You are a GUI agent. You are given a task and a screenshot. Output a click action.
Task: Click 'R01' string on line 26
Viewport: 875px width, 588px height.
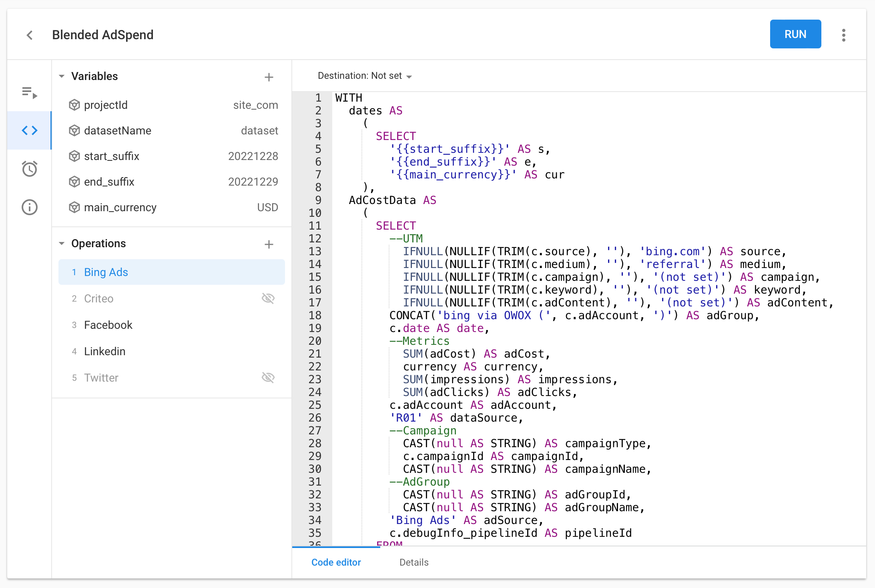(406, 418)
